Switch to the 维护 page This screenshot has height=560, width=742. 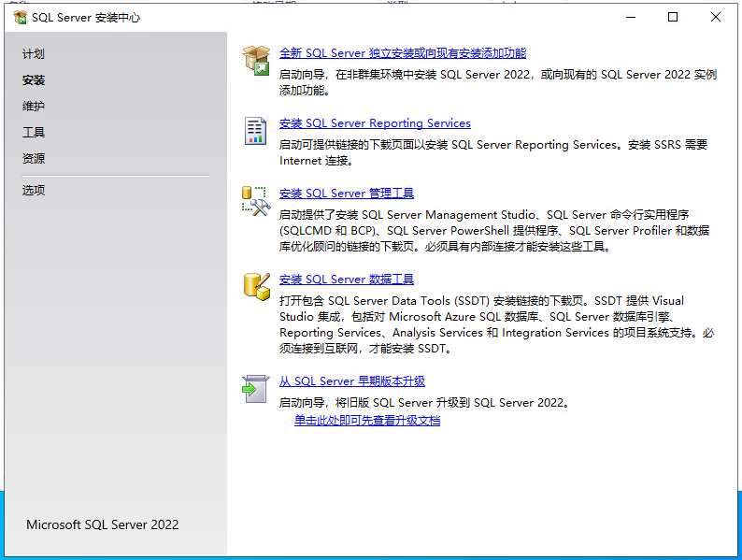tap(34, 106)
